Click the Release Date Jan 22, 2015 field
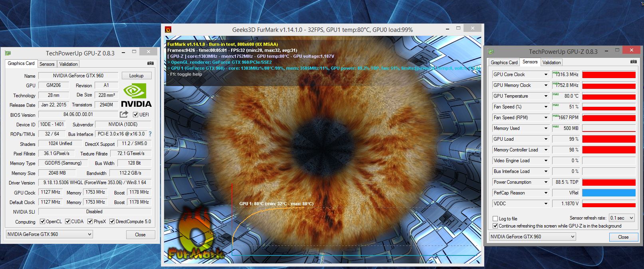This screenshot has height=269, width=644. tap(54, 105)
